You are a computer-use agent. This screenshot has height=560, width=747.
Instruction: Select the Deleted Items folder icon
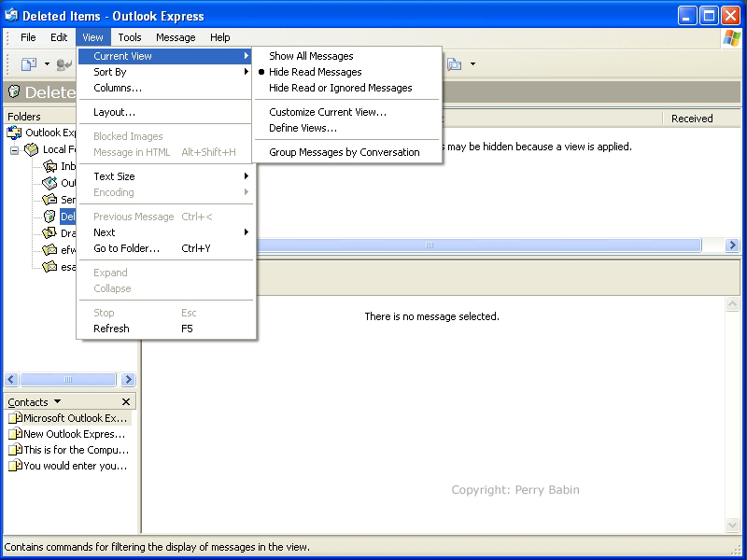(50, 217)
